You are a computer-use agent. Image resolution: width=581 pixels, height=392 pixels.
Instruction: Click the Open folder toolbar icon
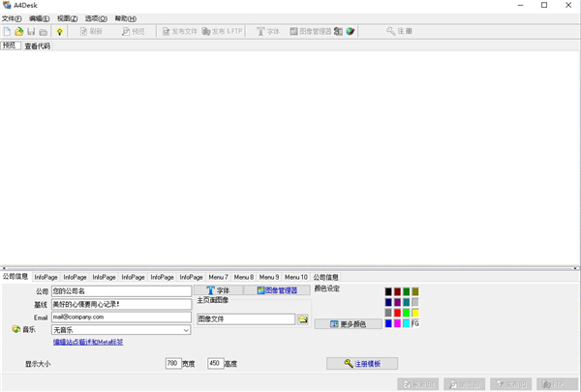[19, 32]
